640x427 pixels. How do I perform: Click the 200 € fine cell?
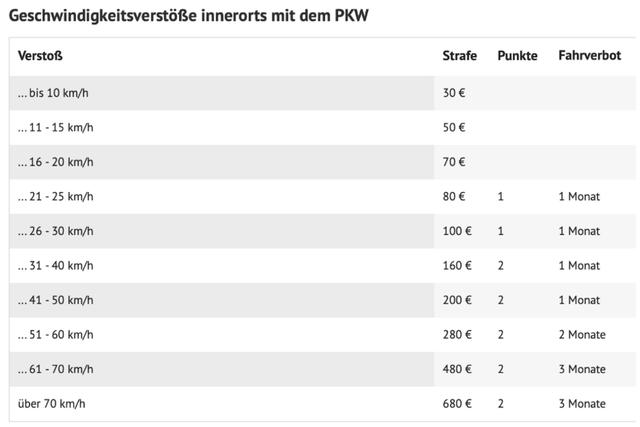coord(457,300)
